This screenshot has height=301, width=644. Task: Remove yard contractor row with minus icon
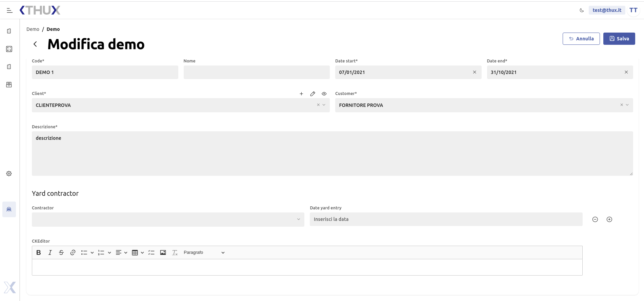coord(595,220)
